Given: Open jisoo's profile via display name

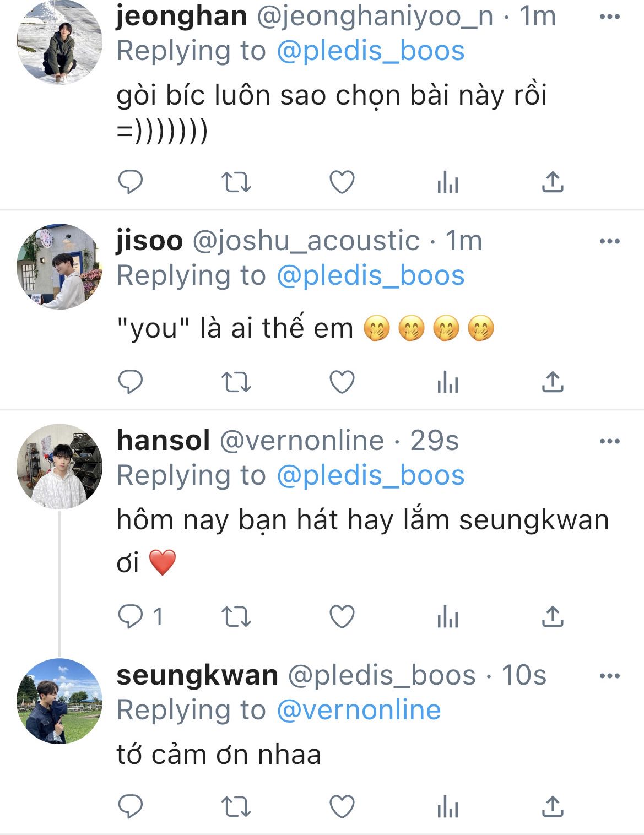Looking at the screenshot, I should [x=149, y=241].
